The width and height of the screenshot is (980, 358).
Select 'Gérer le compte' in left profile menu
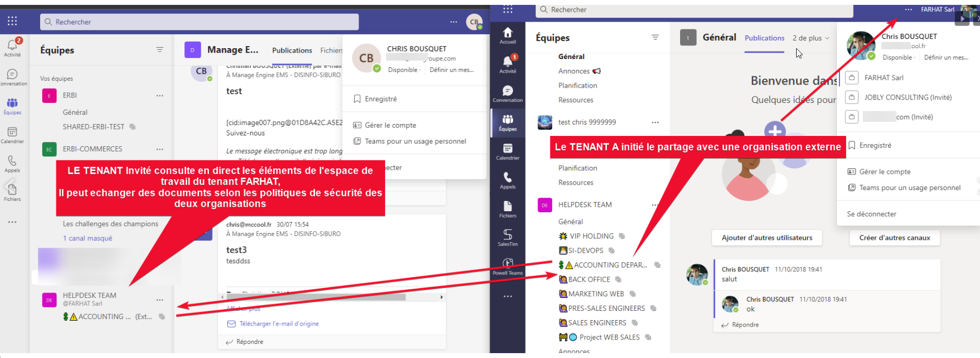pyautogui.click(x=390, y=125)
